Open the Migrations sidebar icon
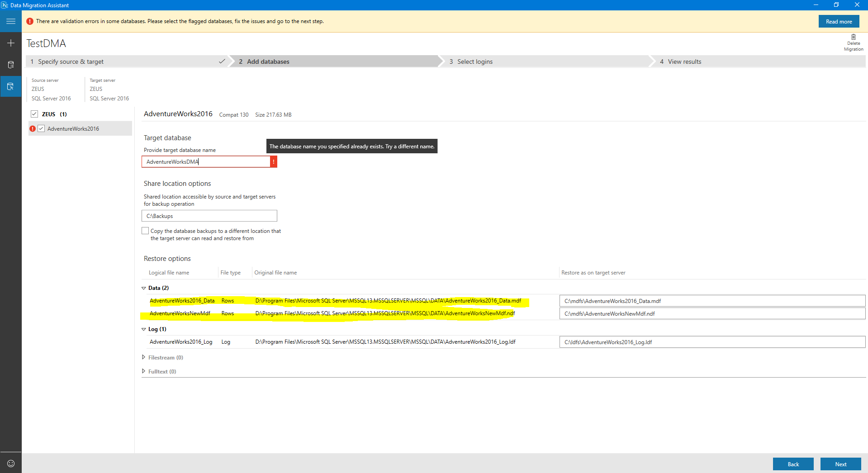 point(11,86)
